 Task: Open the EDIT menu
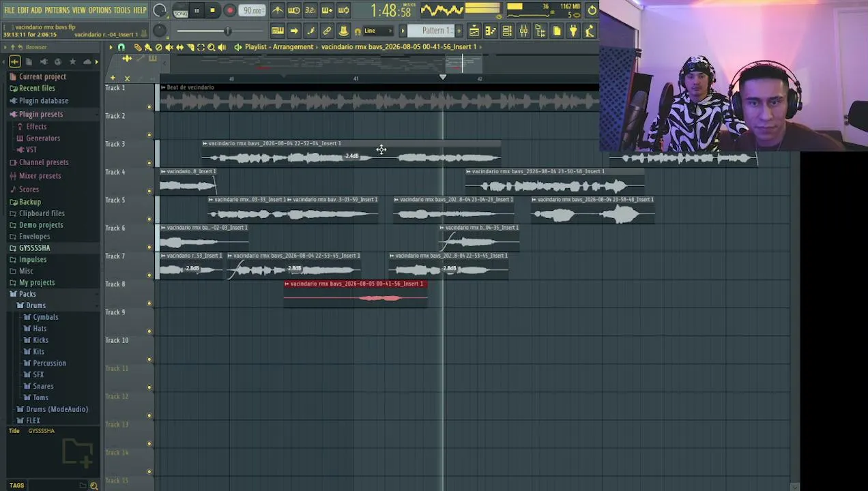click(23, 10)
